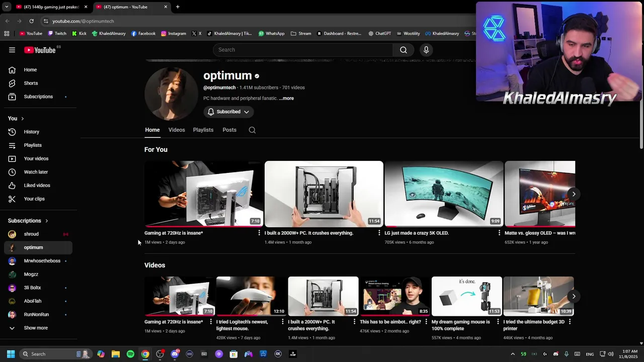Screen dimensions: 644x362
Task: Click the YouTube search input field
Action: pyautogui.click(x=303, y=50)
